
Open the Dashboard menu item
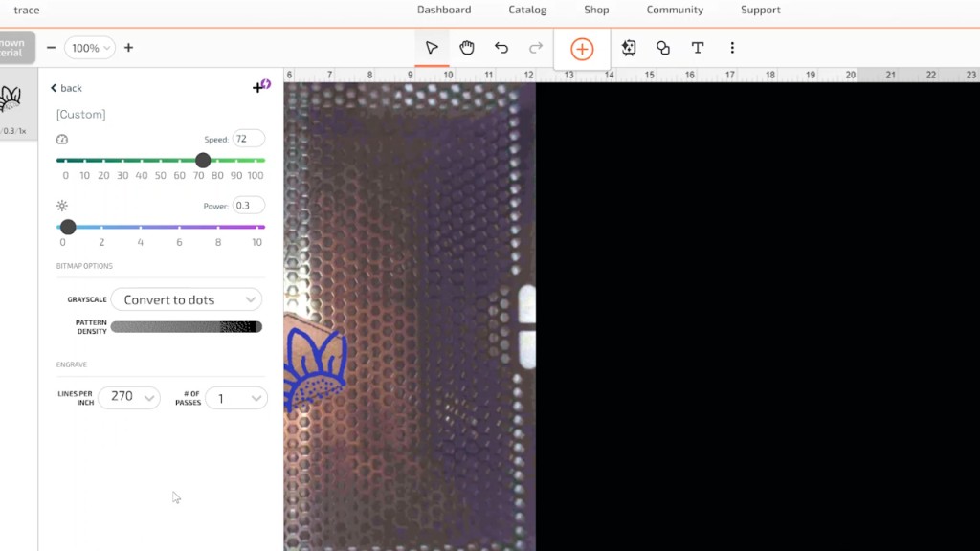(444, 10)
